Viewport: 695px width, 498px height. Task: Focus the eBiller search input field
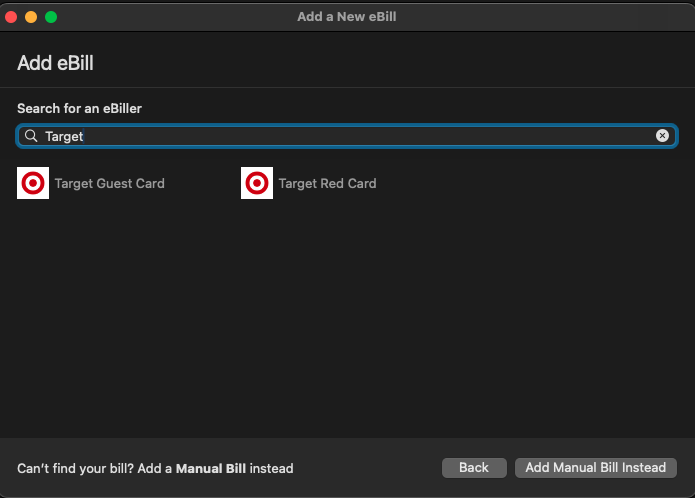tap(347, 136)
